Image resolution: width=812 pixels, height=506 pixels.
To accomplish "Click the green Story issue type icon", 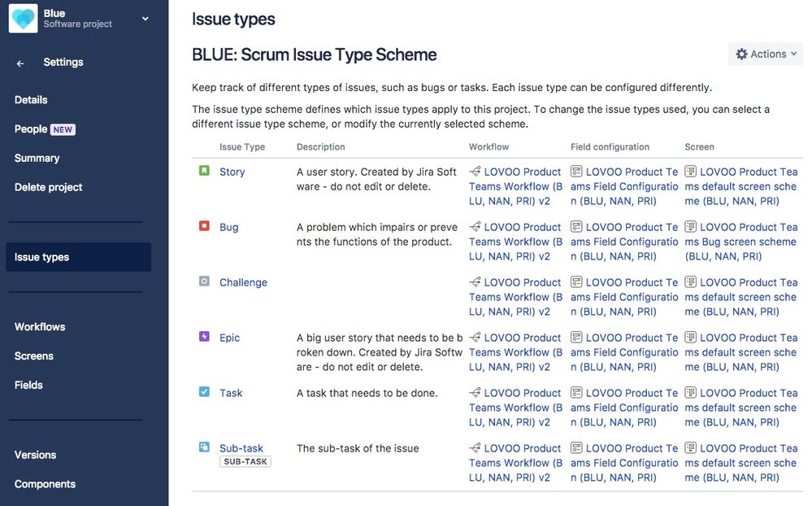I will [204, 171].
